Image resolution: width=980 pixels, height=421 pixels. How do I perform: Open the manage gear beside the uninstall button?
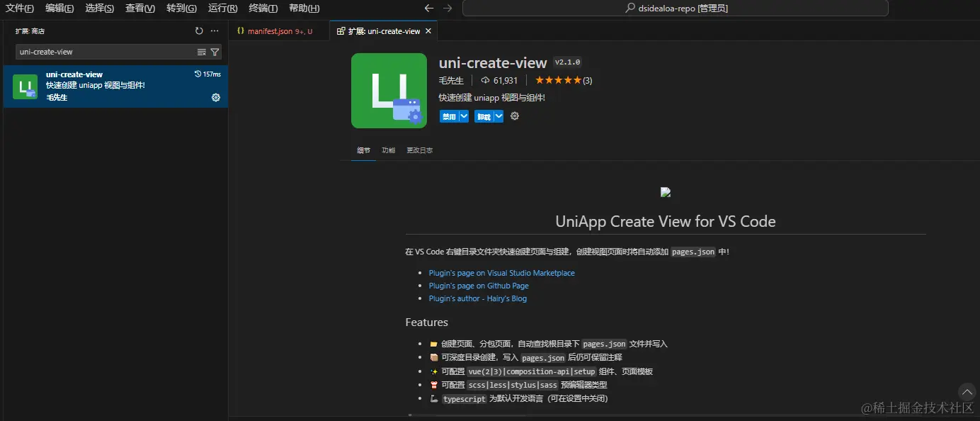tap(515, 116)
